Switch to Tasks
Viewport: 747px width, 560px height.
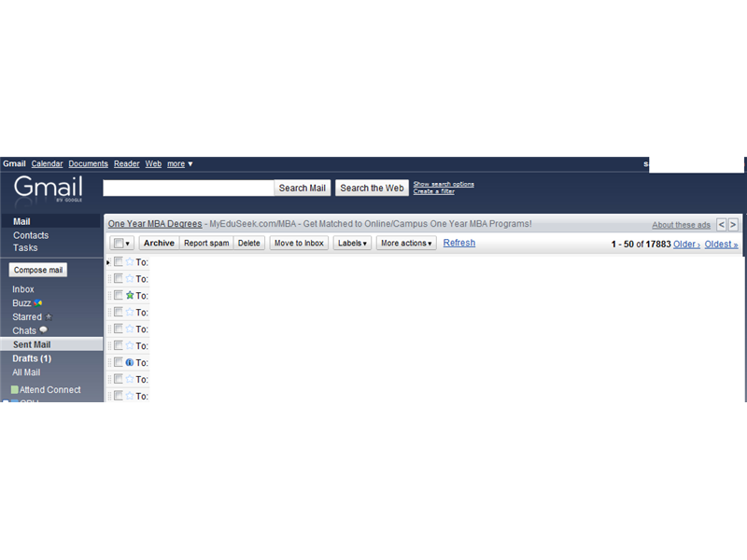pyautogui.click(x=25, y=247)
